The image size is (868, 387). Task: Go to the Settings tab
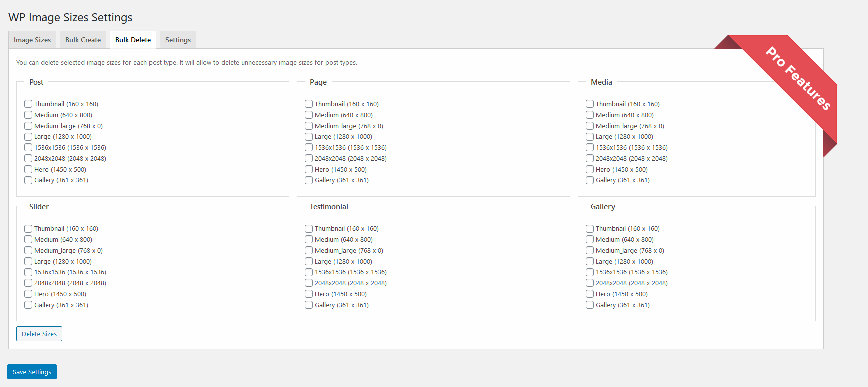coord(178,40)
